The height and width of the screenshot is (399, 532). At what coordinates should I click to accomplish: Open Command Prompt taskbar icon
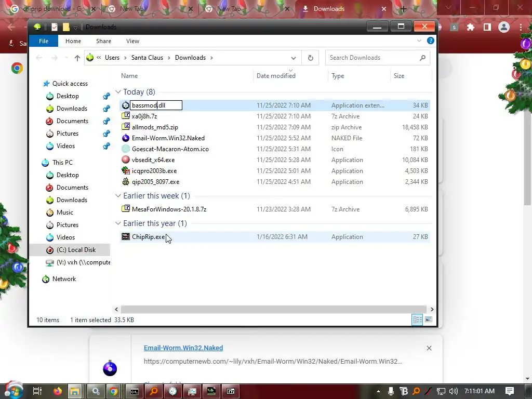click(x=135, y=391)
